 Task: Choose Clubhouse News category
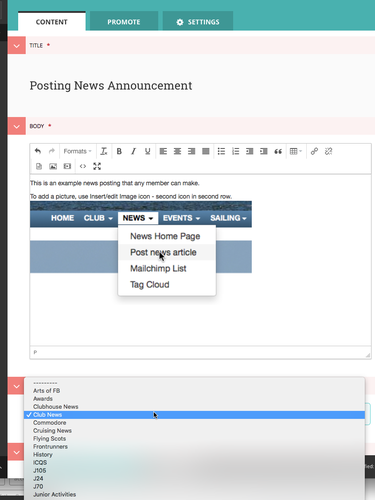[x=195, y=407]
